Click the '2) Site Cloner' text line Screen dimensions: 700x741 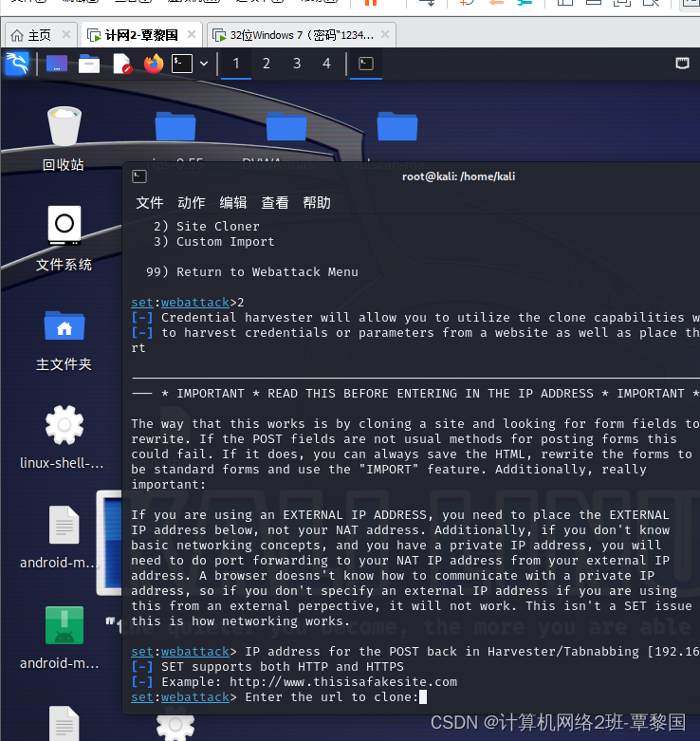click(x=207, y=227)
